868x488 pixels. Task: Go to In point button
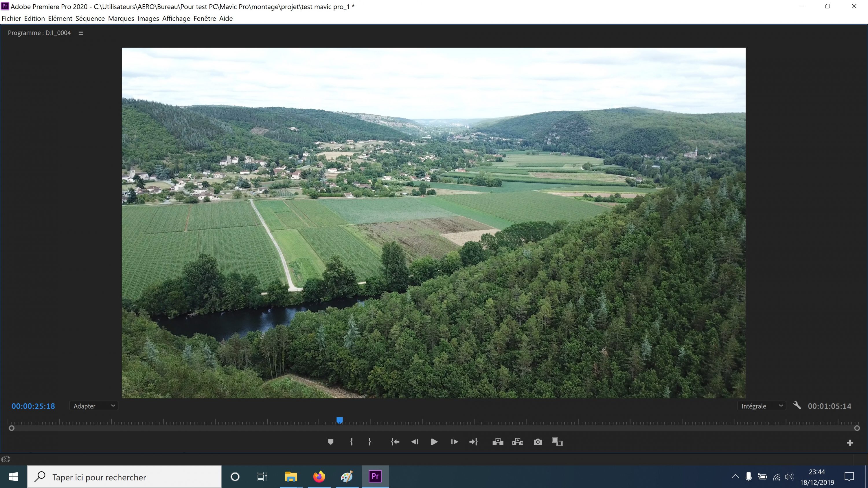pos(395,442)
